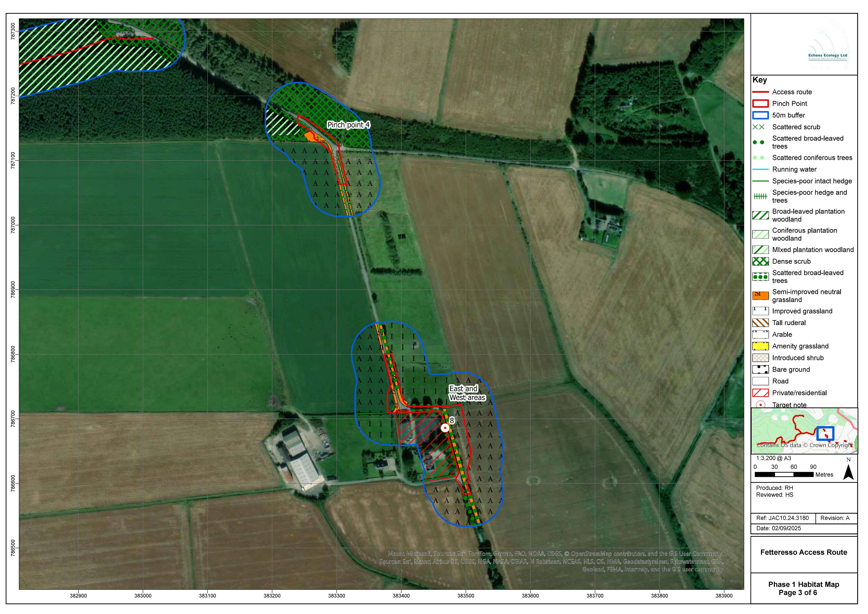Click the scale bar graphic
Viewport: 868px width, 614px height.
(x=784, y=475)
